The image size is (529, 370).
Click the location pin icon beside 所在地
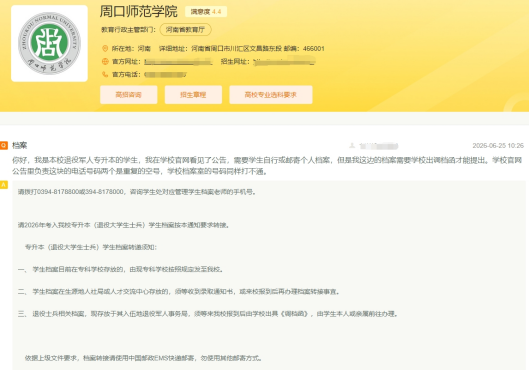(x=105, y=49)
